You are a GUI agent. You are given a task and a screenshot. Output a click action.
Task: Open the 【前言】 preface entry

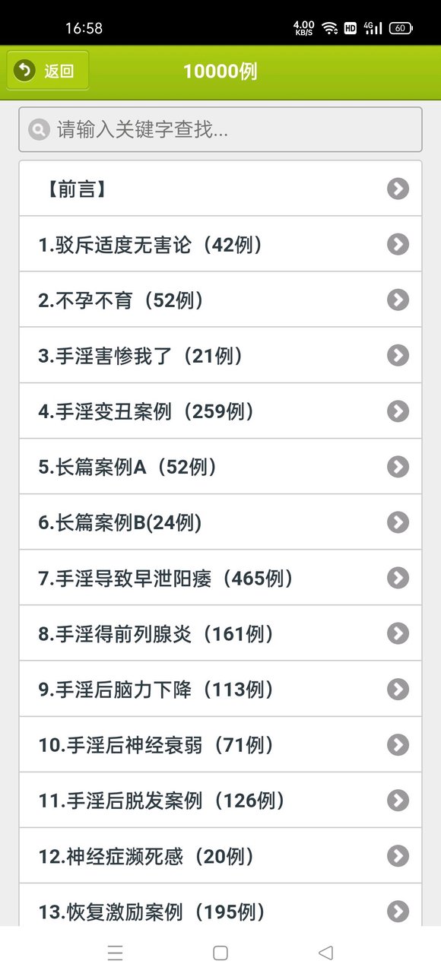[x=220, y=189]
